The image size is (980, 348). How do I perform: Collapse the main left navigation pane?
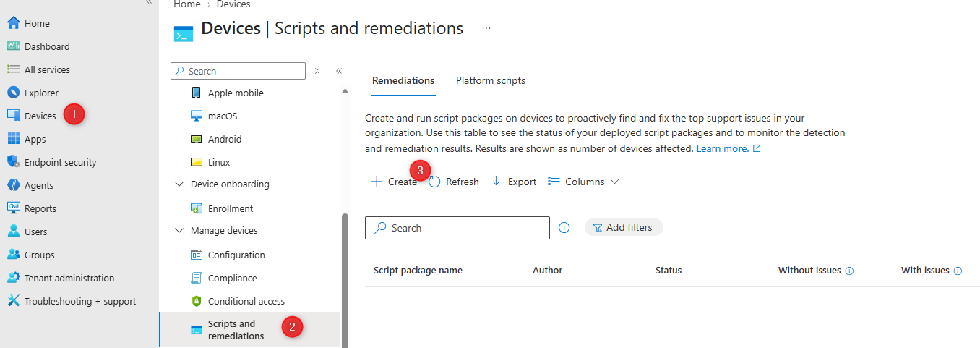tap(148, 2)
